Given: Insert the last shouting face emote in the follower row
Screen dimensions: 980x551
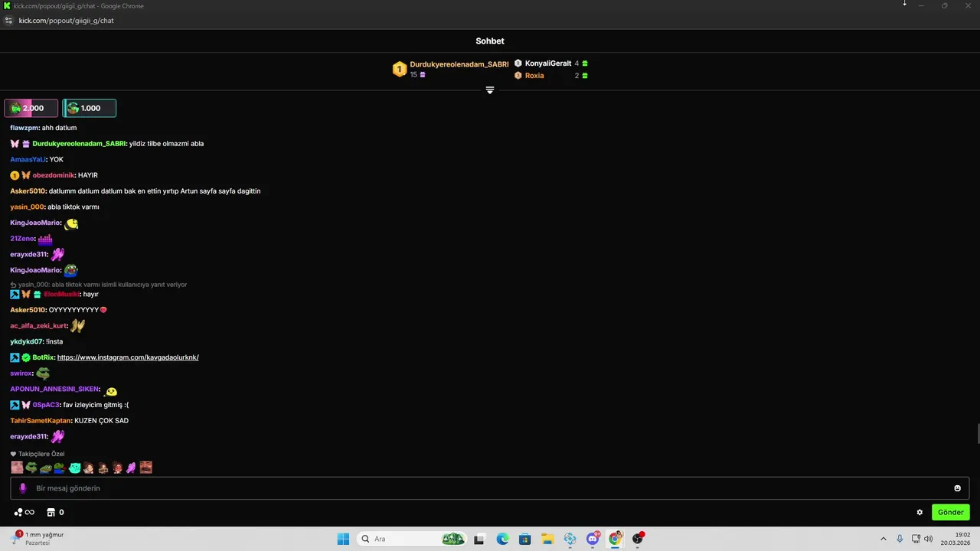Looking at the screenshot, I should (146, 468).
